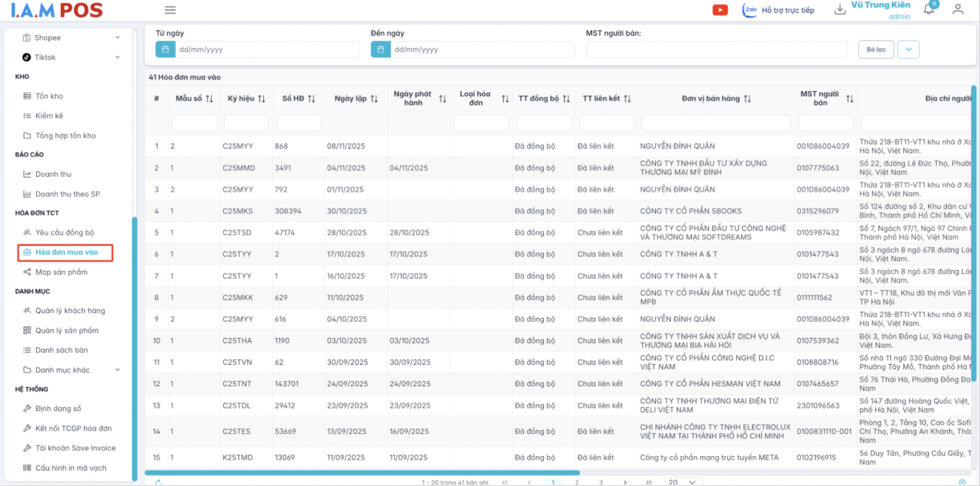Toggle sort on Số HĐ column
This screenshot has width=980, height=486.
tap(312, 99)
